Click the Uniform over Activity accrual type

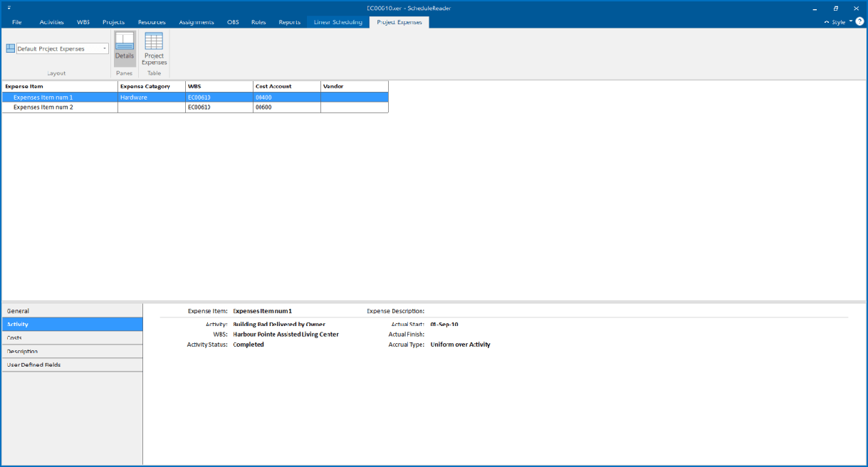[460, 345]
